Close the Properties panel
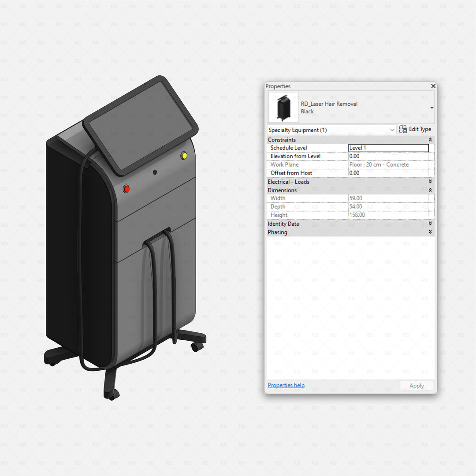The image size is (476, 476). click(433, 86)
